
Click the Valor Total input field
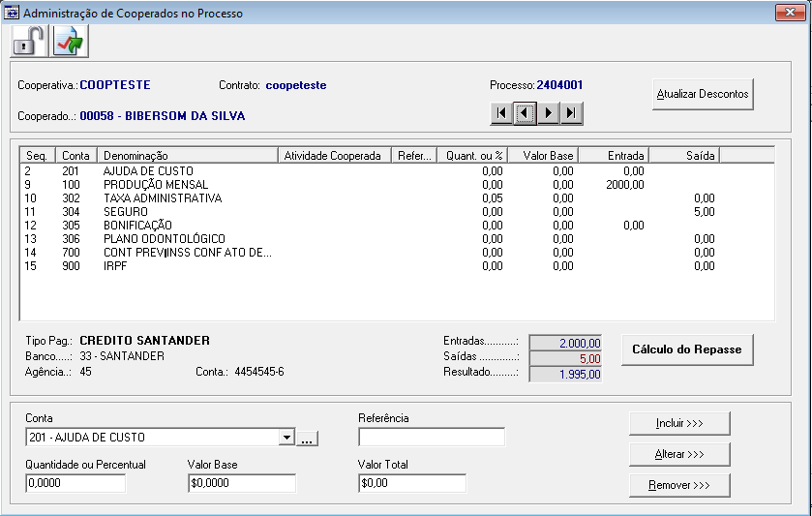point(412,483)
